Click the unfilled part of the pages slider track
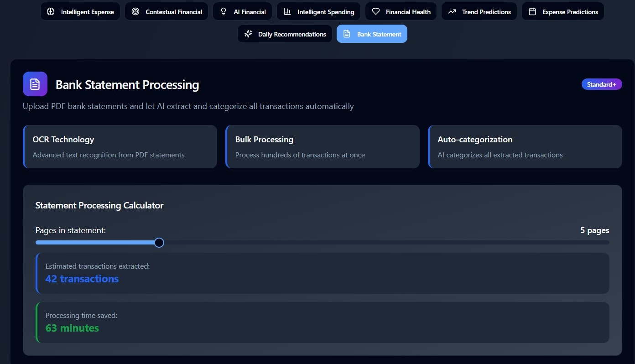 386,243
